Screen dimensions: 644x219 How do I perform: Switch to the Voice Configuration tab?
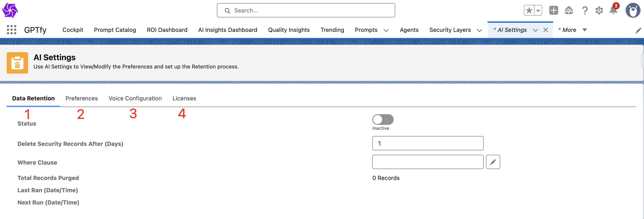point(135,98)
